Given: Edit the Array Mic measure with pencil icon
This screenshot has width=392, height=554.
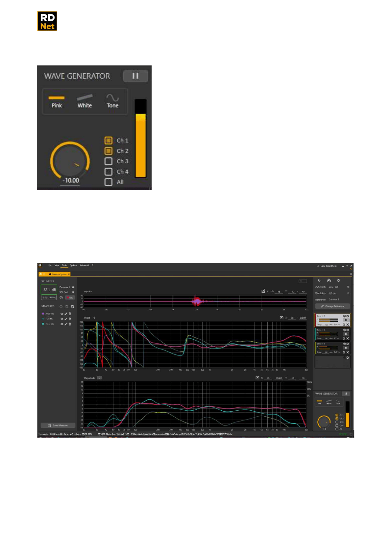Looking at the screenshot, I should click(66, 314).
